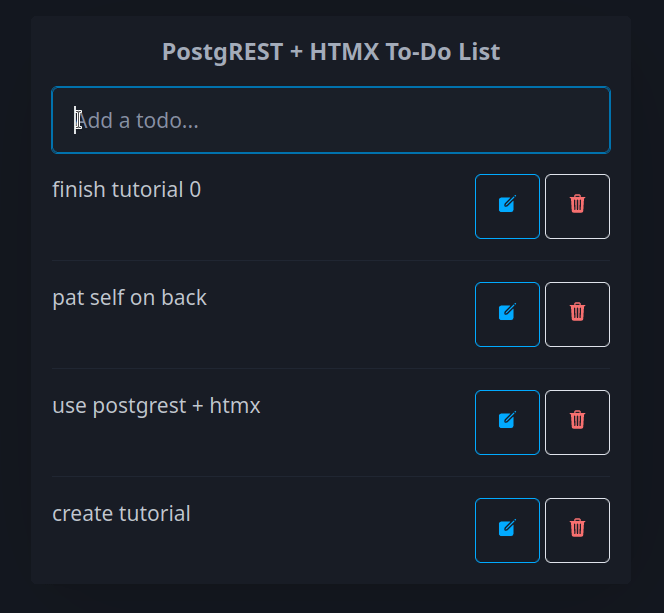Delete the 'finish tutorial 0' todo
Viewport: 664px width, 613px height.
[x=577, y=206]
